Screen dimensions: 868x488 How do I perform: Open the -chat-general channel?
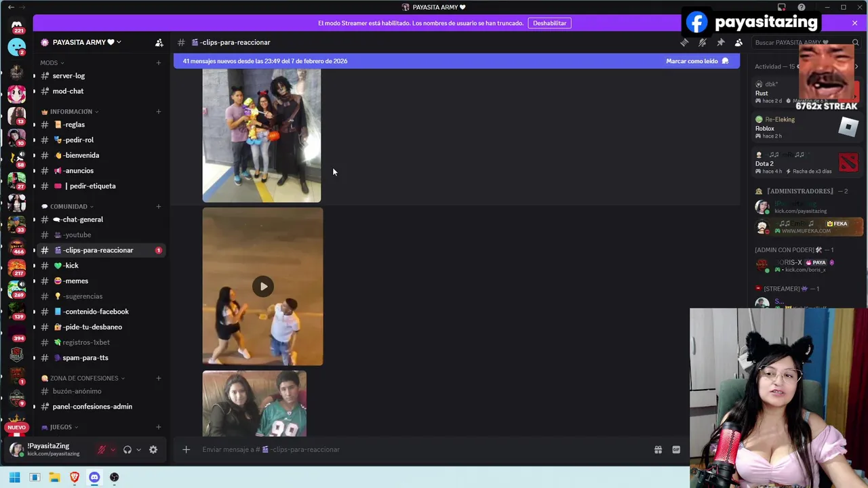(102, 220)
